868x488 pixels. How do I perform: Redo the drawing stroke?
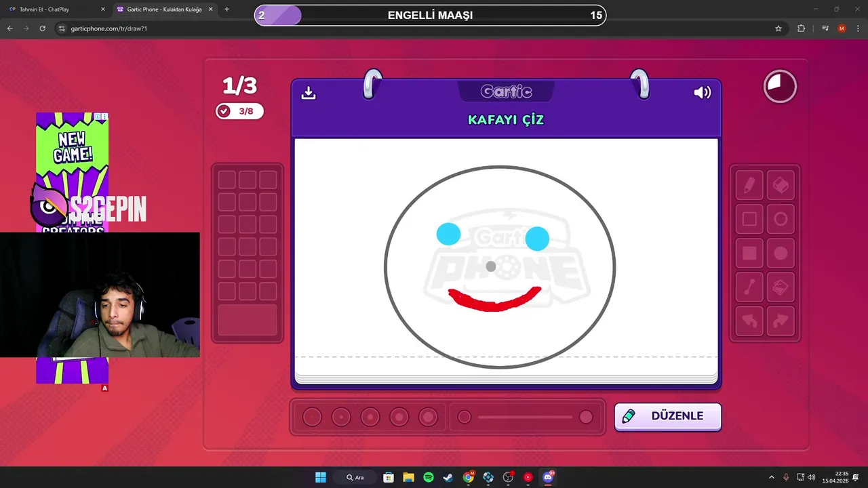click(x=781, y=321)
